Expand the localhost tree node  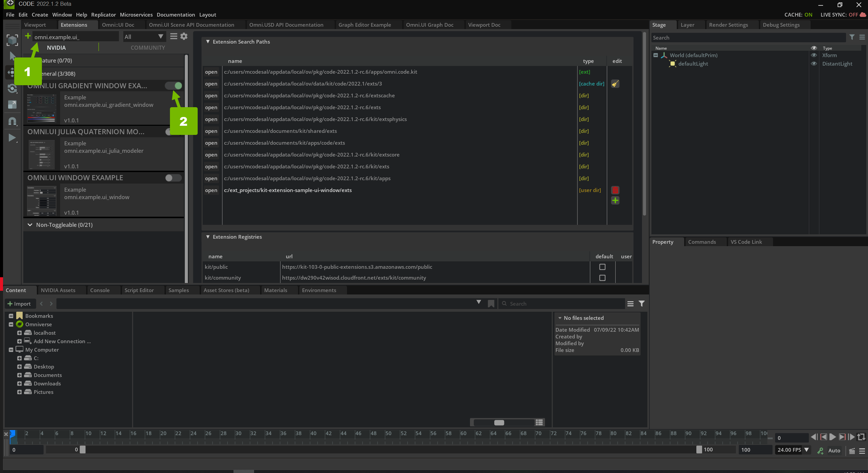(19, 333)
